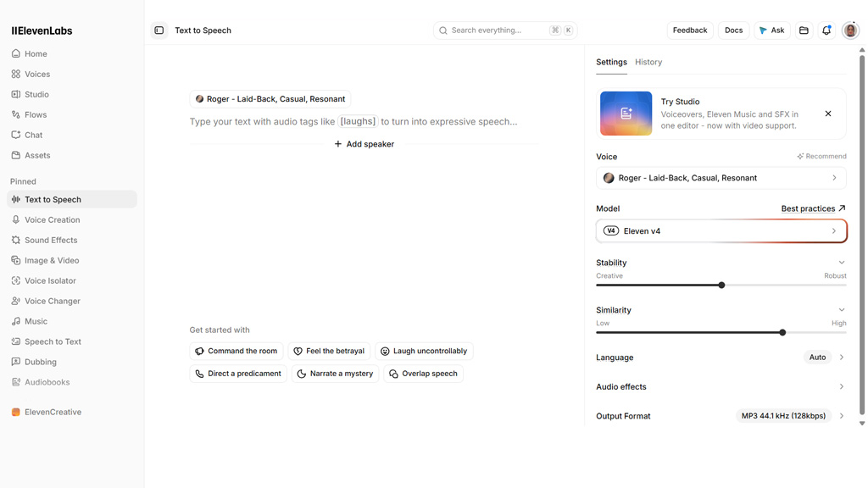Image resolution: width=868 pixels, height=488 pixels.
Task: Click the Ask button
Action: tap(771, 30)
